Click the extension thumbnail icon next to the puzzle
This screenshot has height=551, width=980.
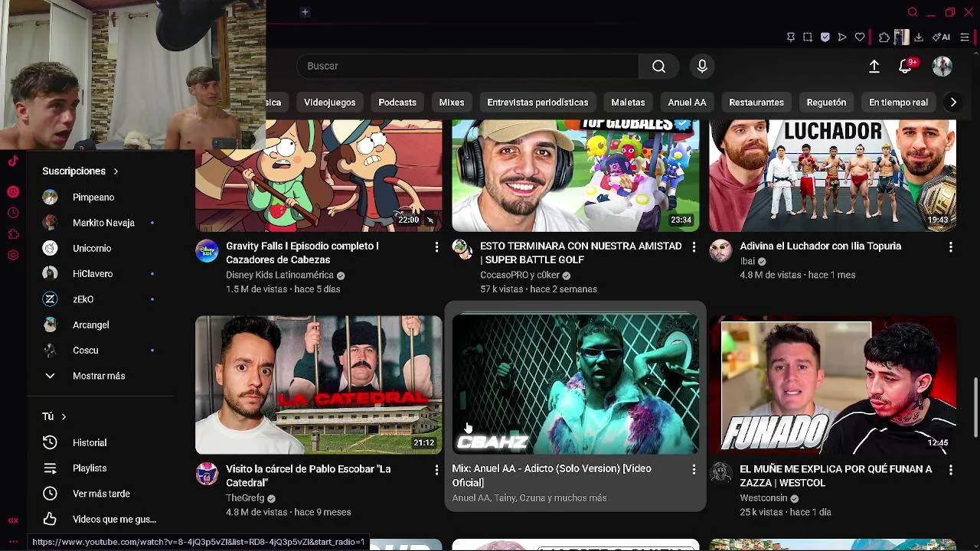click(x=901, y=37)
